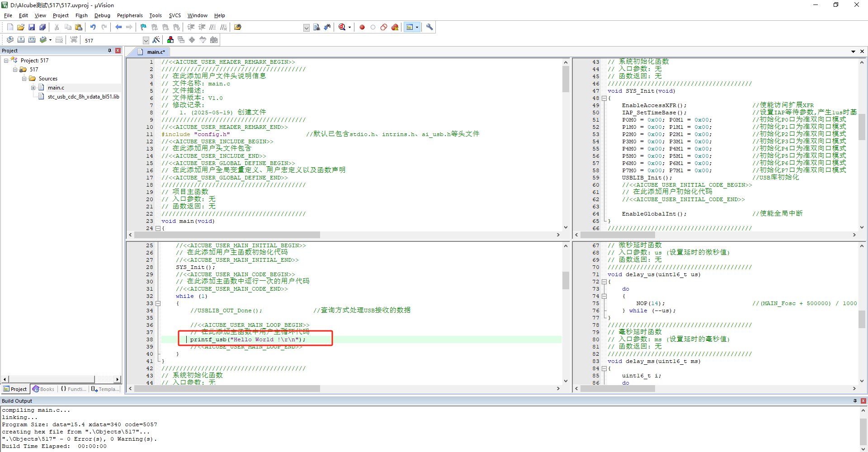This screenshot has height=452, width=868.
Task: Switch to Templates panel tab
Action: click(x=105, y=389)
